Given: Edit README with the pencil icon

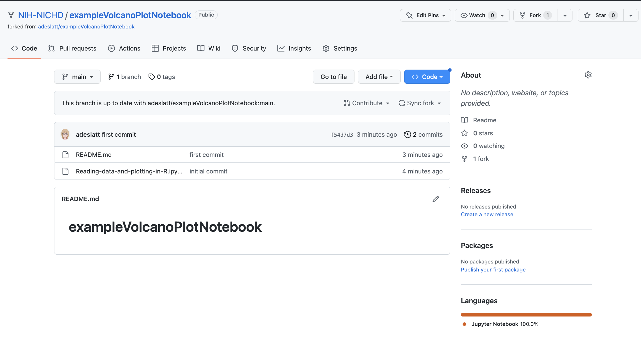Looking at the screenshot, I should point(436,199).
